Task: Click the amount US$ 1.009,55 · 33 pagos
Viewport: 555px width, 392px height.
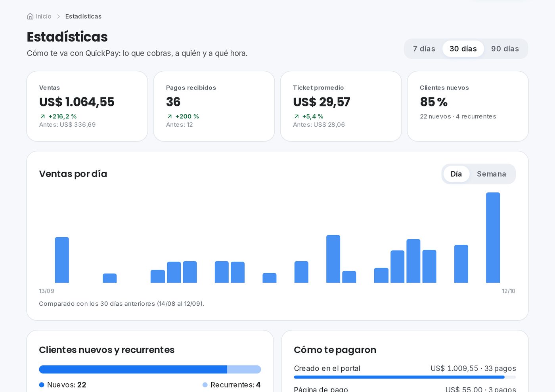Action: 473,368
